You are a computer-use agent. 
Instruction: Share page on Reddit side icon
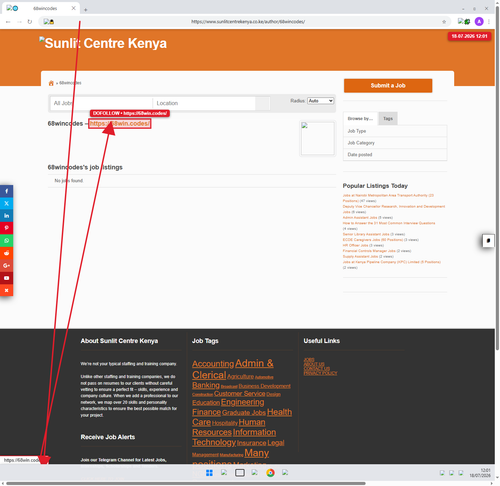6,253
